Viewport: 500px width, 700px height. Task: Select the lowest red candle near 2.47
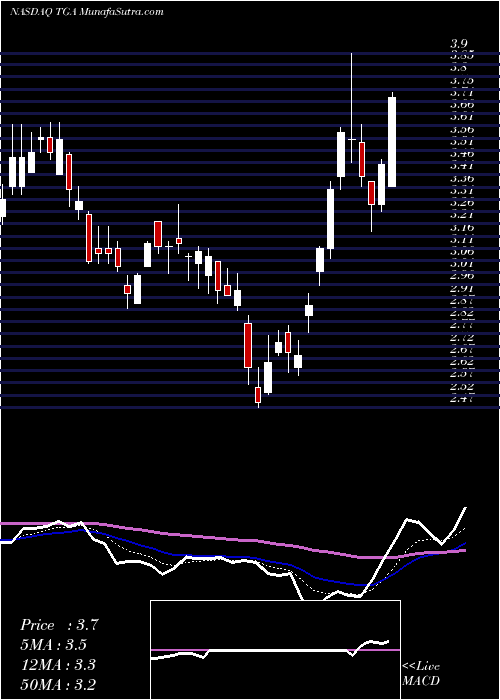pos(258,395)
